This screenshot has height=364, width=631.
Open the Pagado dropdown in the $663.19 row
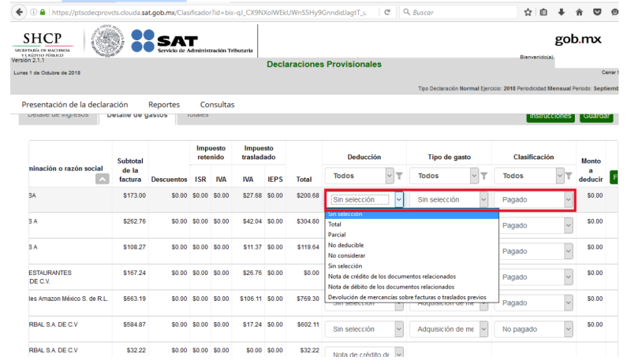[533, 303]
